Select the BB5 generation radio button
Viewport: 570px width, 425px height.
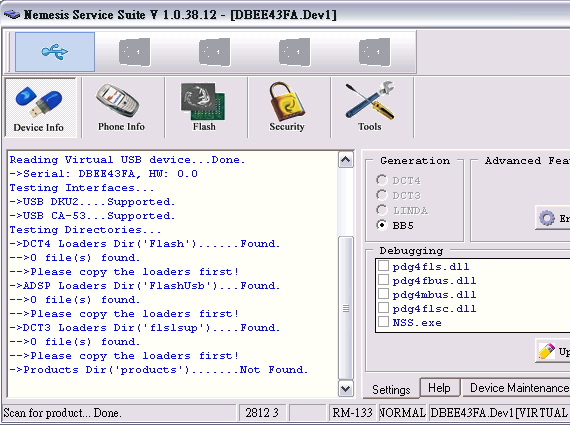382,225
